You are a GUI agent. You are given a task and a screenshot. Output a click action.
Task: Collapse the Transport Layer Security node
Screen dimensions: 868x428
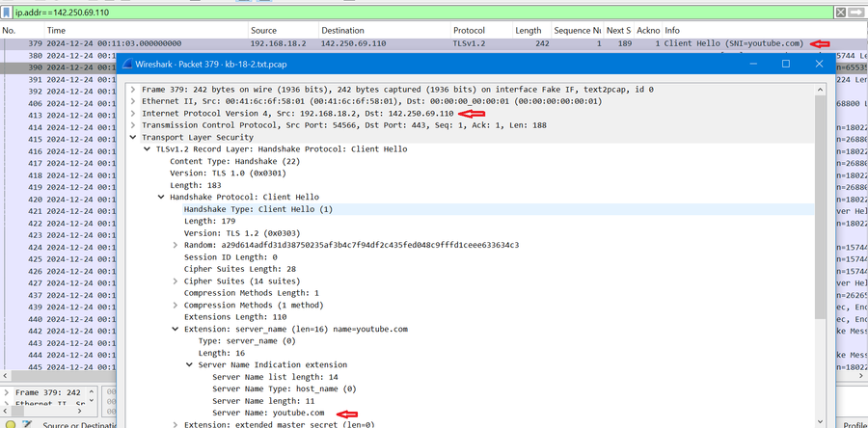[133, 137]
